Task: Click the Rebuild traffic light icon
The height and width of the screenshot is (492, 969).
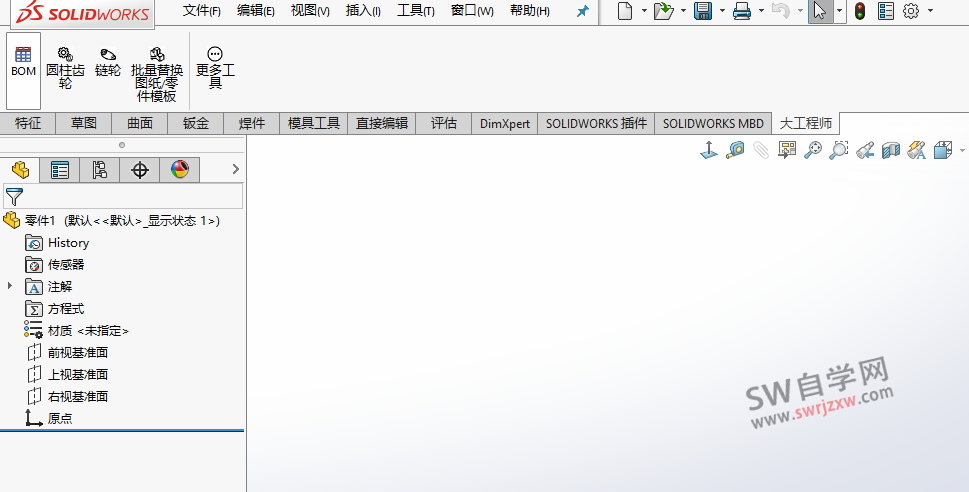Action: coord(859,11)
